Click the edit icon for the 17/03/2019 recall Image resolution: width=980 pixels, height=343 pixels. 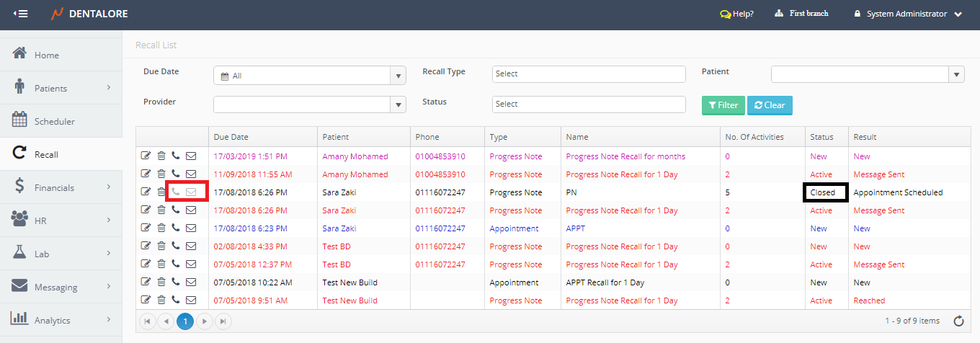(146, 156)
